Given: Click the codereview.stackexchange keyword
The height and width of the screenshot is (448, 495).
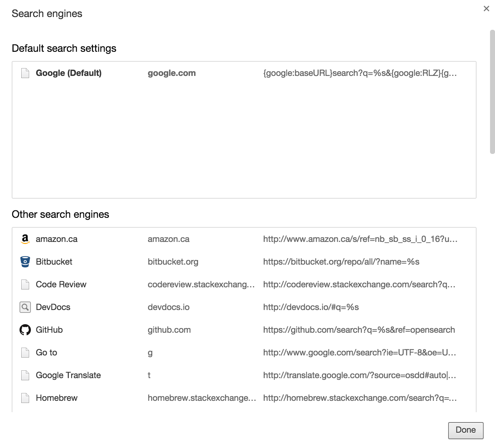Looking at the screenshot, I should 201,284.
